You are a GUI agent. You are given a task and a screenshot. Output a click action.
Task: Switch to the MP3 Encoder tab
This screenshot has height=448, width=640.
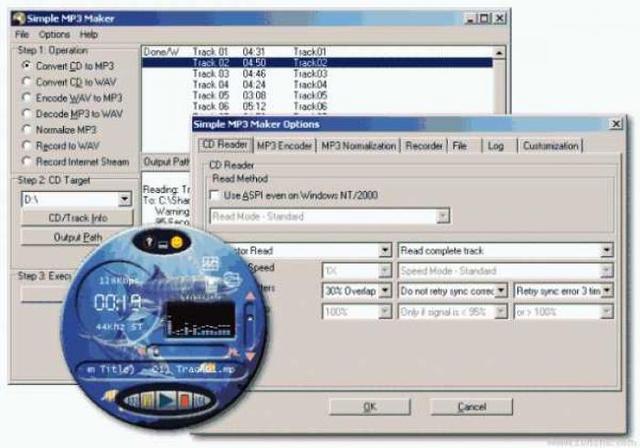(x=284, y=146)
